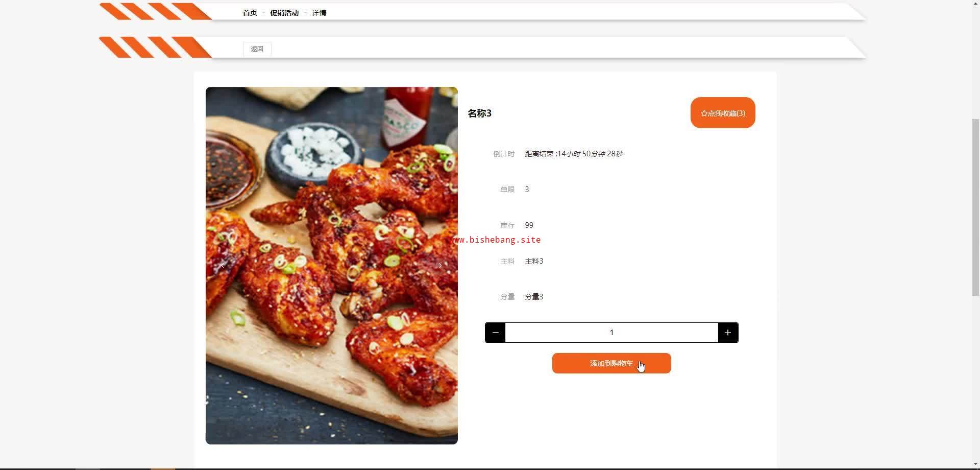The height and width of the screenshot is (470, 980).
Task: Click the portion value 分量3
Action: coord(534,297)
